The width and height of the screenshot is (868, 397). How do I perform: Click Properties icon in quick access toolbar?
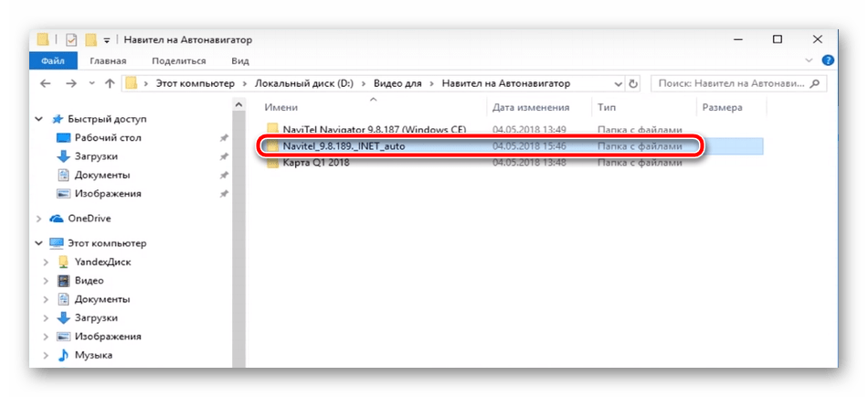click(70, 40)
